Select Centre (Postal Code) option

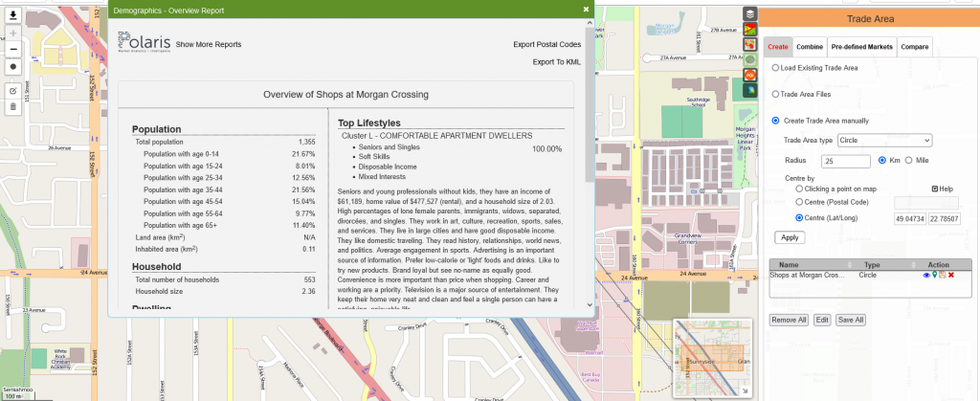pyautogui.click(x=799, y=202)
